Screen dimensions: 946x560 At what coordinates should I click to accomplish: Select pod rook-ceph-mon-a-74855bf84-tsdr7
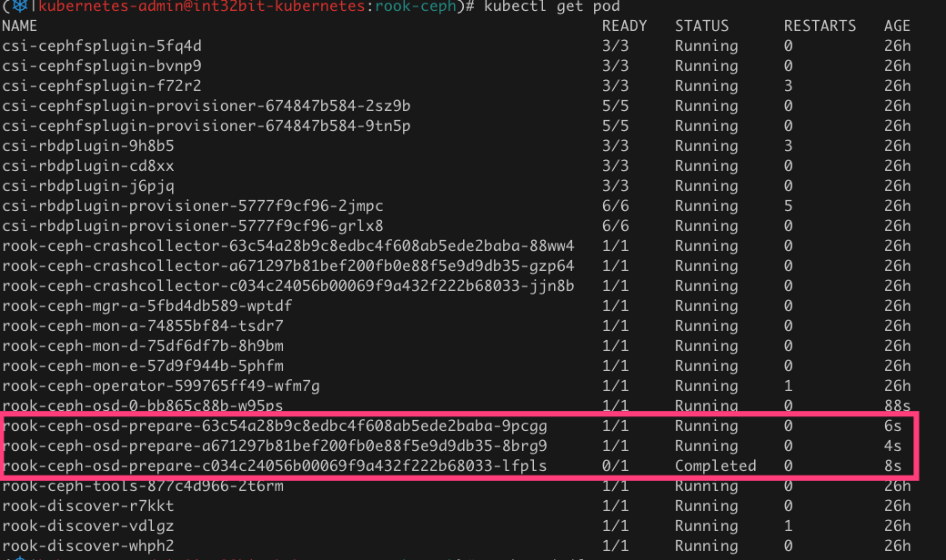pos(143,326)
